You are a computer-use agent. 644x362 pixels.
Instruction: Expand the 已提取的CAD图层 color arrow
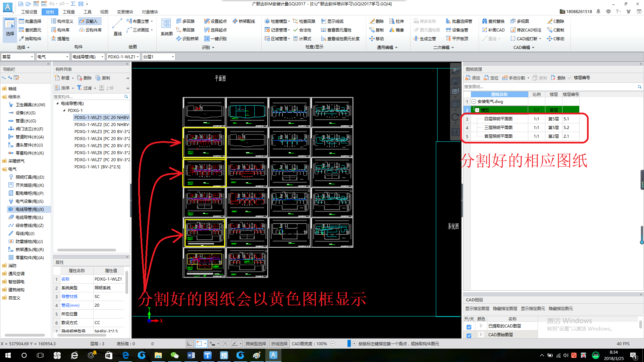pos(481,326)
